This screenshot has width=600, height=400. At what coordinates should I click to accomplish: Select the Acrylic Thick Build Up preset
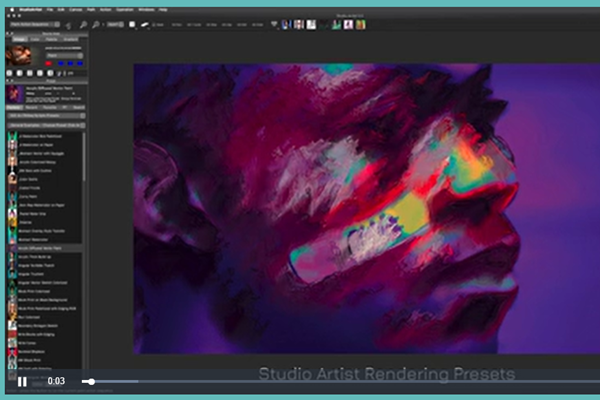pyautogui.click(x=45, y=257)
